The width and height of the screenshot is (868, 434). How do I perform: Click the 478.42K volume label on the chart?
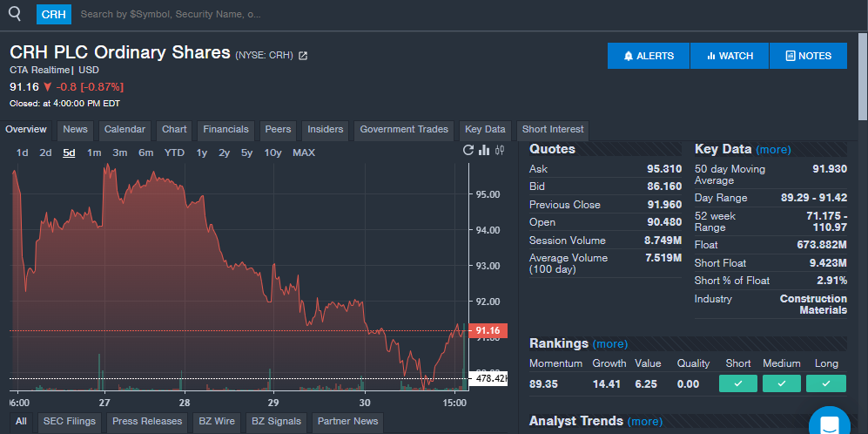click(x=488, y=378)
